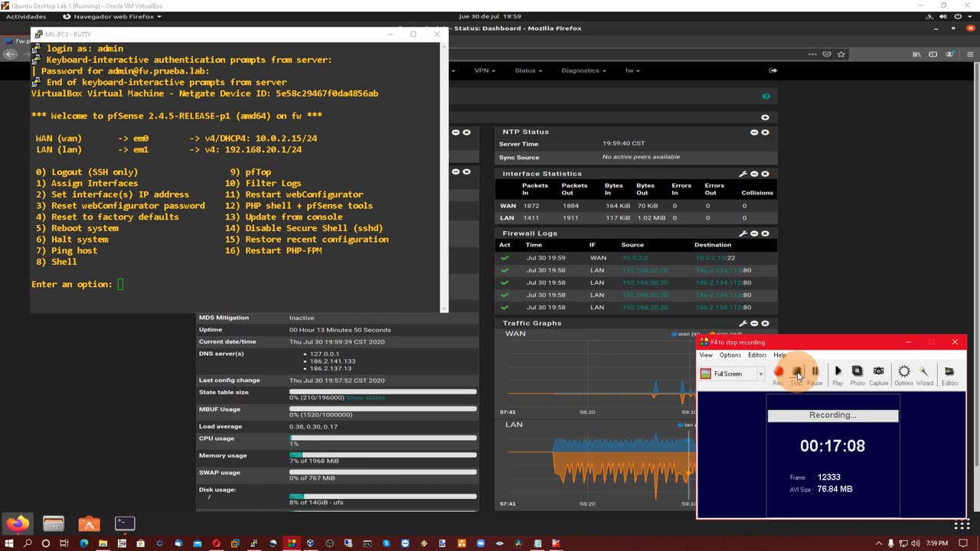Collapse the Firewall Logs widget

click(754, 233)
